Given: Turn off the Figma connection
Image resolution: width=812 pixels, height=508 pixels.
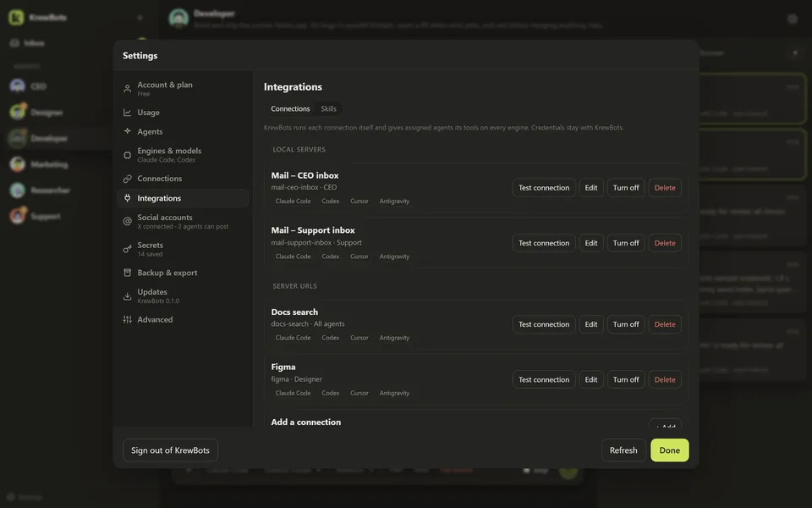Looking at the screenshot, I should click(626, 379).
